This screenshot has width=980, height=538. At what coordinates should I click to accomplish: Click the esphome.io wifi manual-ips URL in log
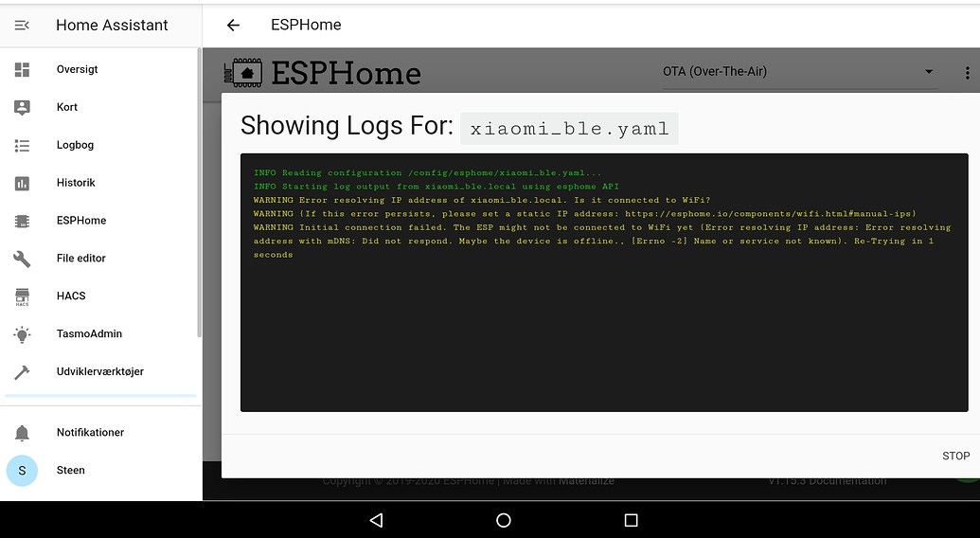(x=768, y=214)
